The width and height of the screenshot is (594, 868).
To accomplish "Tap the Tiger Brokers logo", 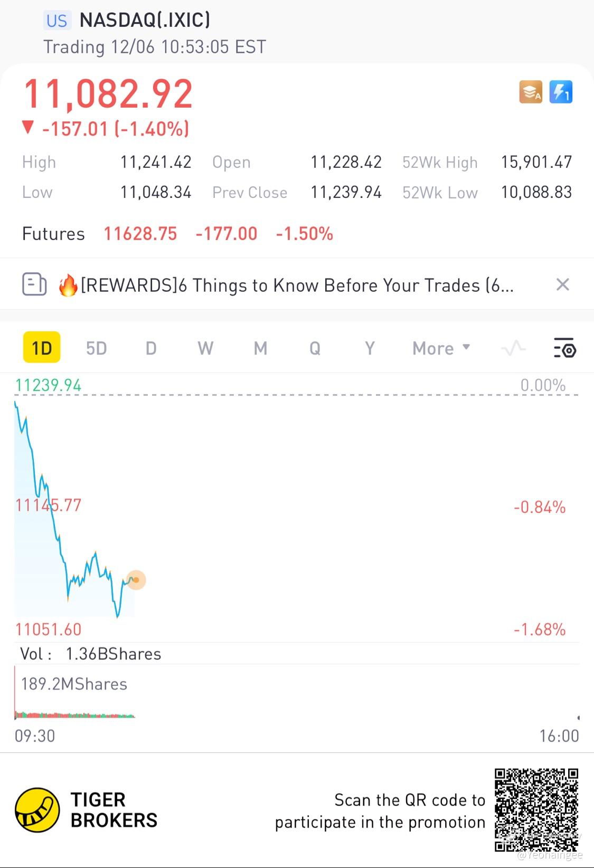I will (x=37, y=810).
